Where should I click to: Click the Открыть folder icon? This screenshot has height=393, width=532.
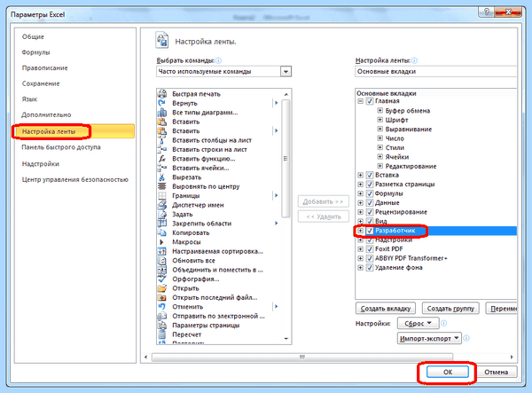click(162, 288)
